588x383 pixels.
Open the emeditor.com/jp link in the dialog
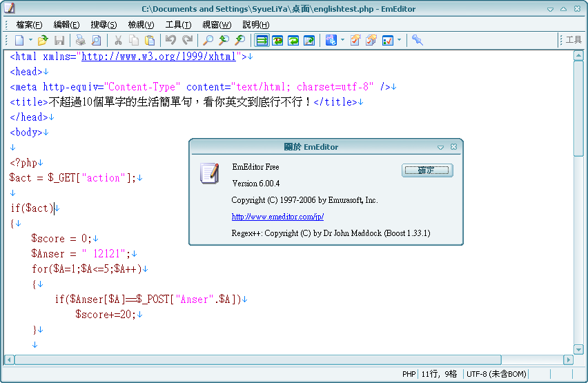(277, 217)
